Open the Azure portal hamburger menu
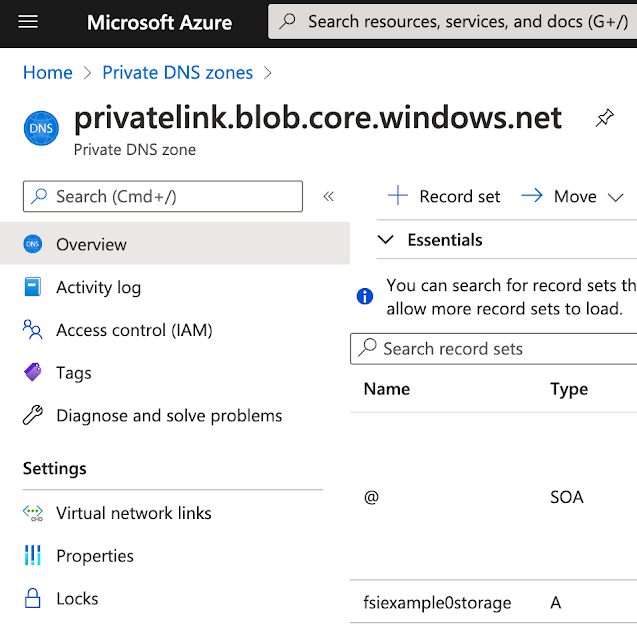 (29, 21)
